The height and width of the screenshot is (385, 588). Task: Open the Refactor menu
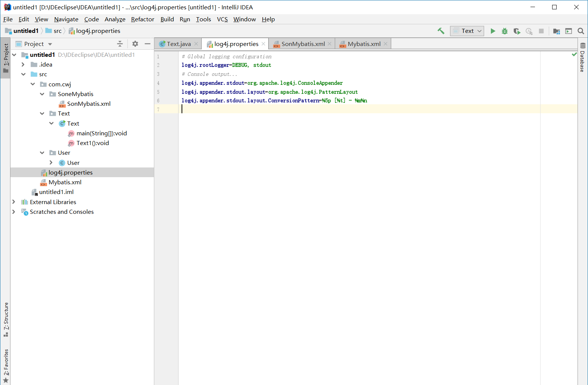point(142,19)
